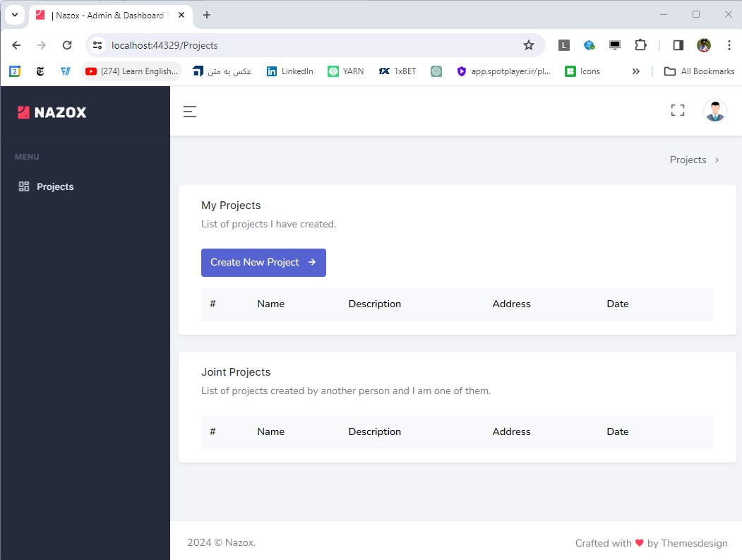This screenshot has height=560, width=742.
Task: Open the YARN bookmark
Action: (346, 71)
